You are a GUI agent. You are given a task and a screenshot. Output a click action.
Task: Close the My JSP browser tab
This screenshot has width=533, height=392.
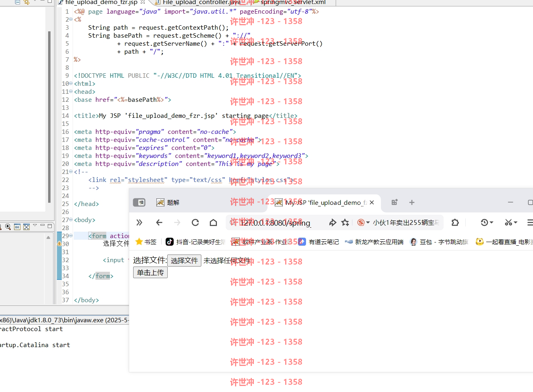coord(372,202)
